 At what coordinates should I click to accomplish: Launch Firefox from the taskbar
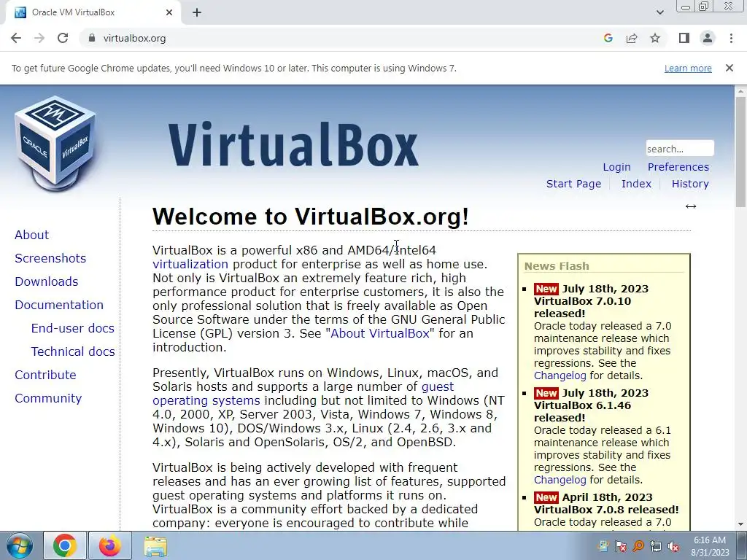click(x=110, y=545)
